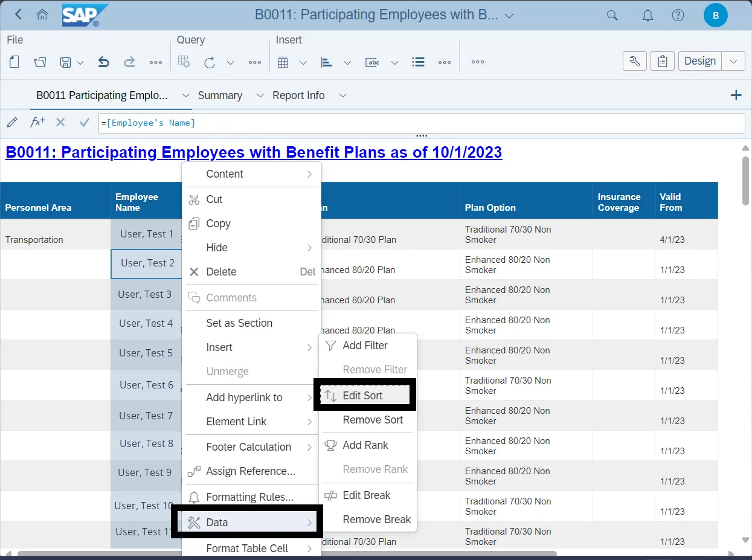Switch to the Summary tab

click(x=220, y=95)
